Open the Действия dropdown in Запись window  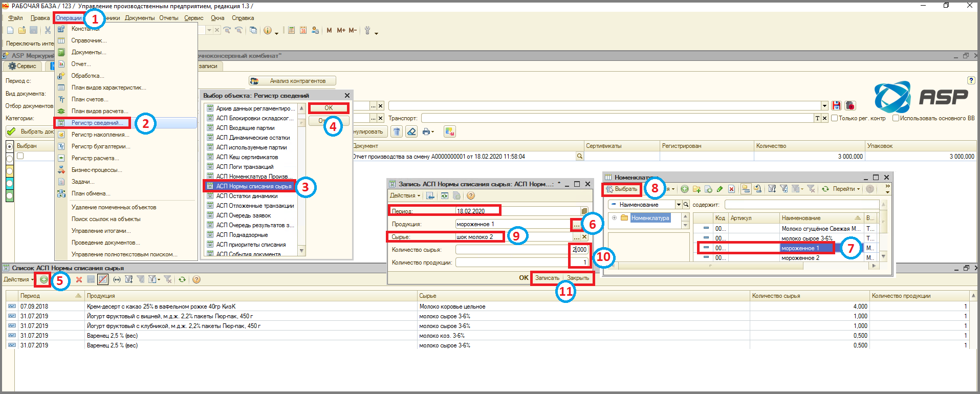click(405, 195)
